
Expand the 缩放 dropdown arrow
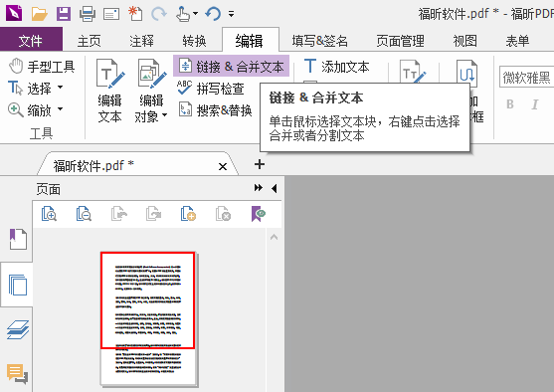tap(60, 108)
